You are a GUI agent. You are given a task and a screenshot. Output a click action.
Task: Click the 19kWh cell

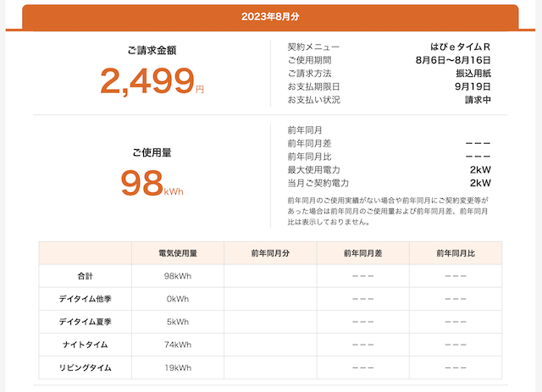(x=178, y=367)
